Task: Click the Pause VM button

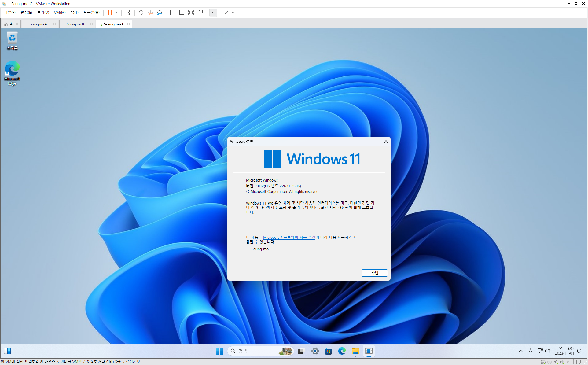Action: (x=110, y=13)
